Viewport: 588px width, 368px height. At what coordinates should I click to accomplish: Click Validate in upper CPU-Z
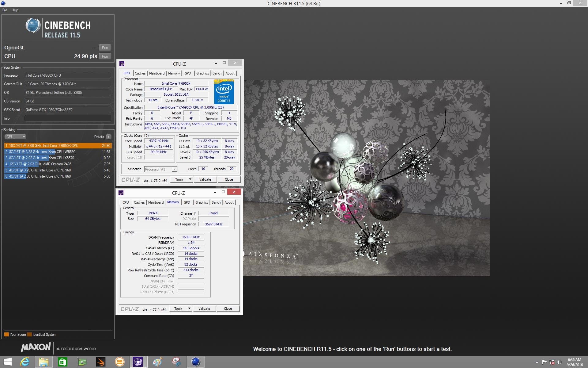205,180
